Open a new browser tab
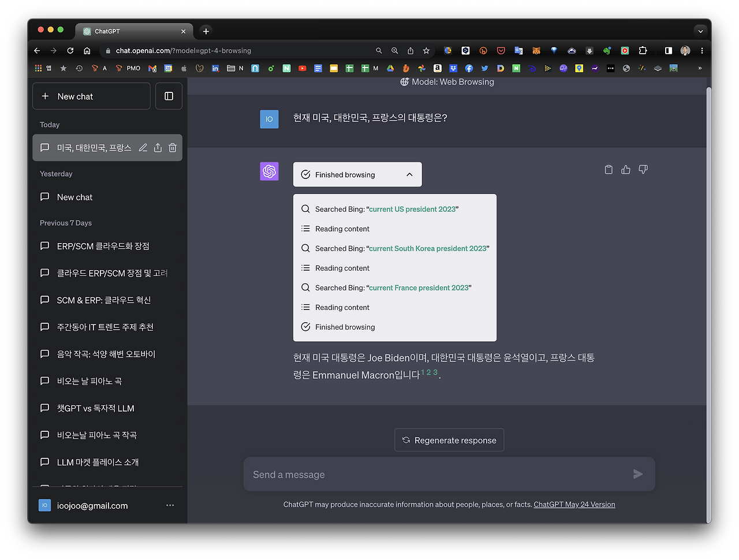 coord(206,31)
